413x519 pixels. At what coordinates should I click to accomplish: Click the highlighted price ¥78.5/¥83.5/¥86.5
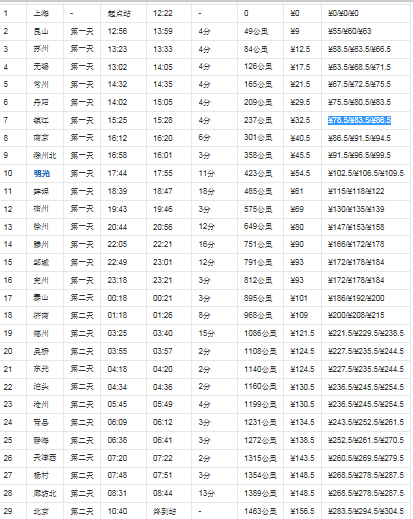click(x=359, y=120)
